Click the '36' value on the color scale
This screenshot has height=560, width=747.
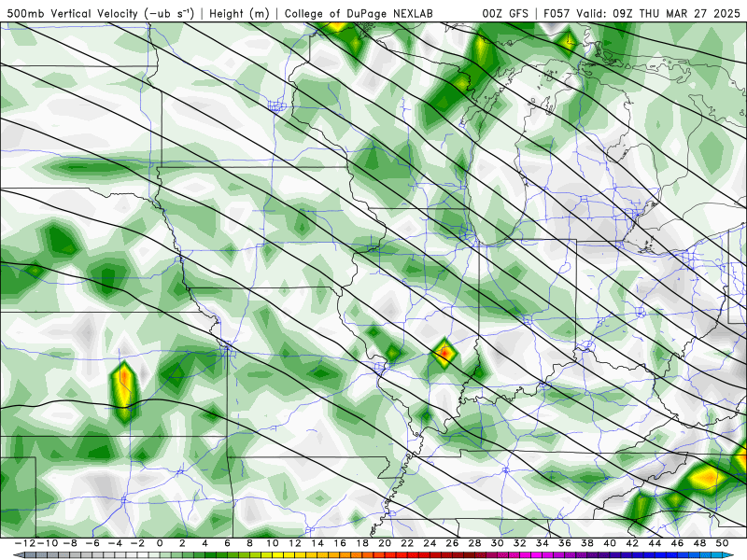click(565, 543)
